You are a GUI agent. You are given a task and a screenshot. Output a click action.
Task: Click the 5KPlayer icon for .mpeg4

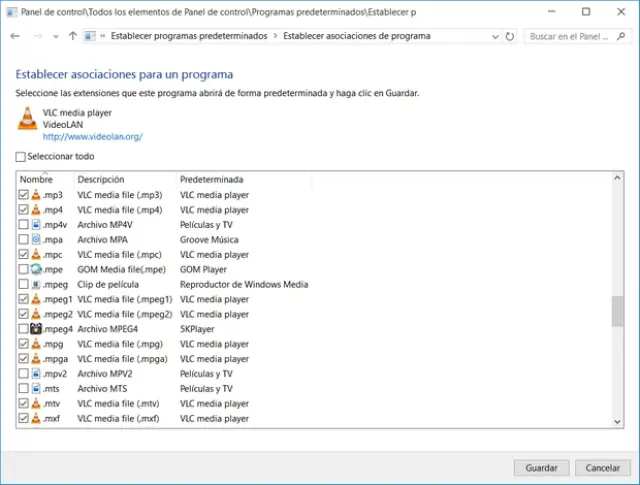tap(36, 329)
